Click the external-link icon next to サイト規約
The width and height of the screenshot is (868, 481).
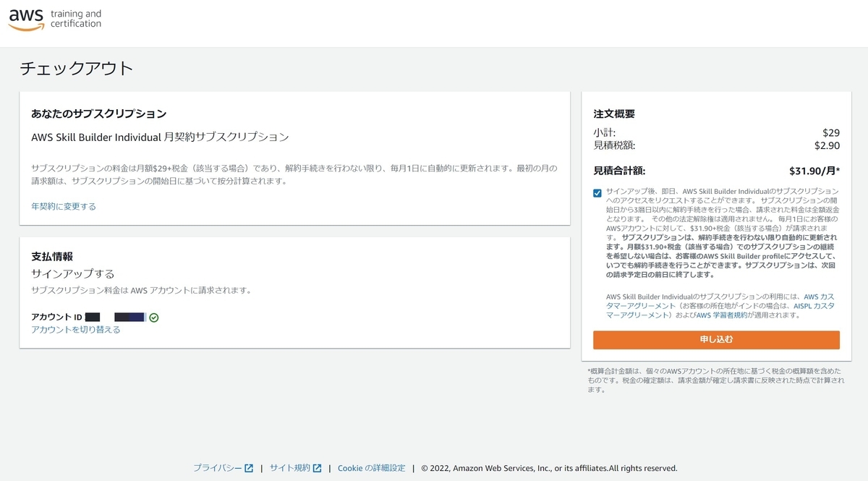click(x=317, y=468)
